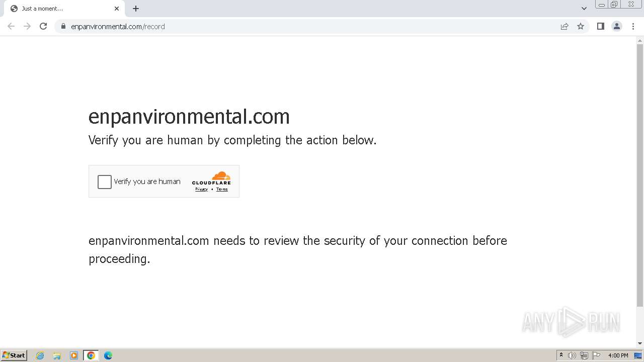The width and height of the screenshot is (644, 362).
Task: Toggle the browser side panel
Action: [x=600, y=26]
